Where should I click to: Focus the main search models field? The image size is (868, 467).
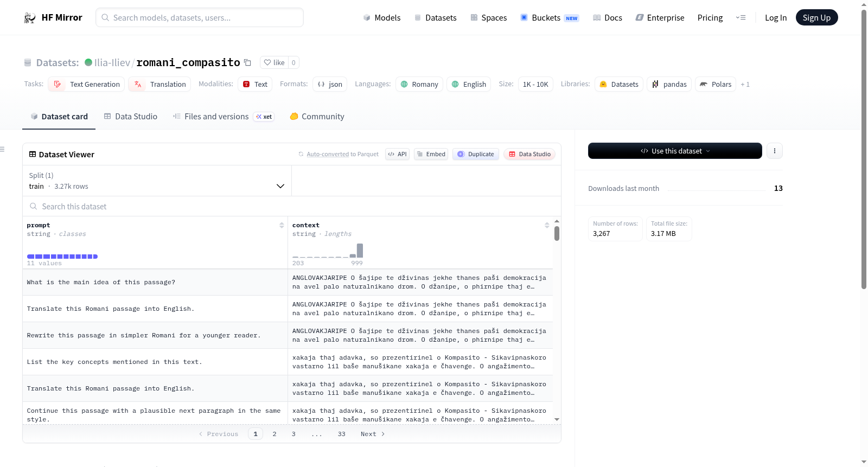point(200,17)
